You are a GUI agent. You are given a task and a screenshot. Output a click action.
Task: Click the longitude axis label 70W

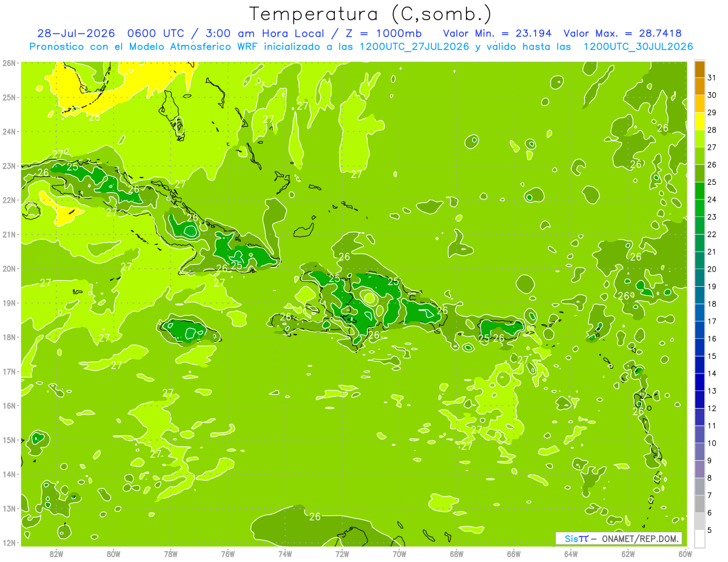pyautogui.click(x=399, y=554)
